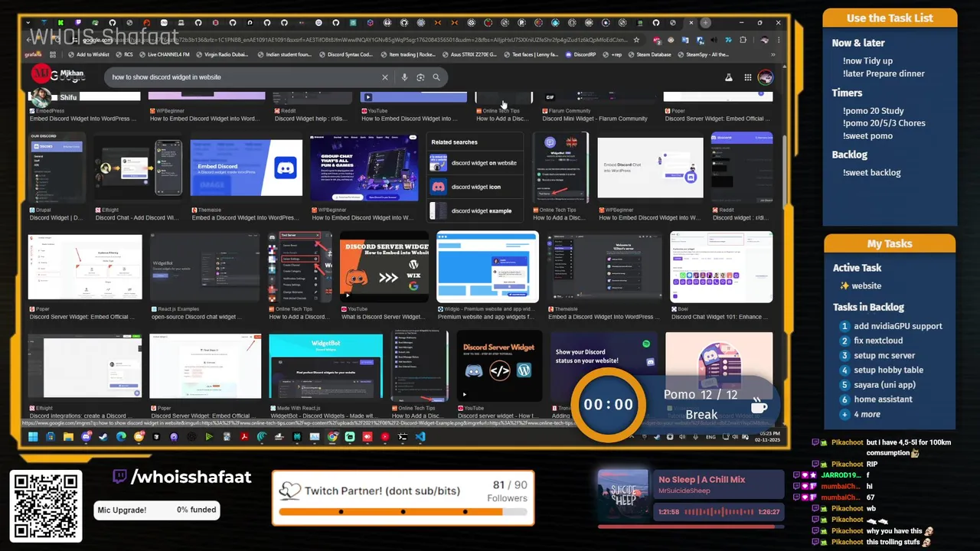Open Adobe Acrobat from the taskbar

tap(244, 437)
